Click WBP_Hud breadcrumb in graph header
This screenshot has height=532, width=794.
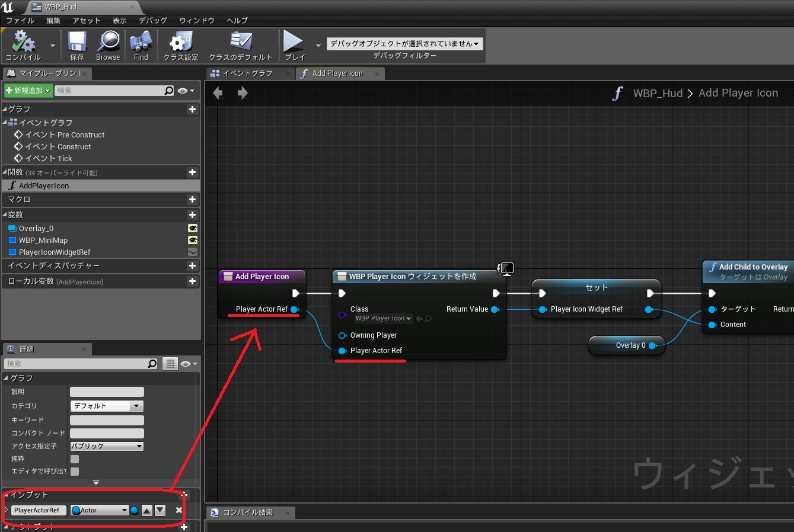click(658, 94)
